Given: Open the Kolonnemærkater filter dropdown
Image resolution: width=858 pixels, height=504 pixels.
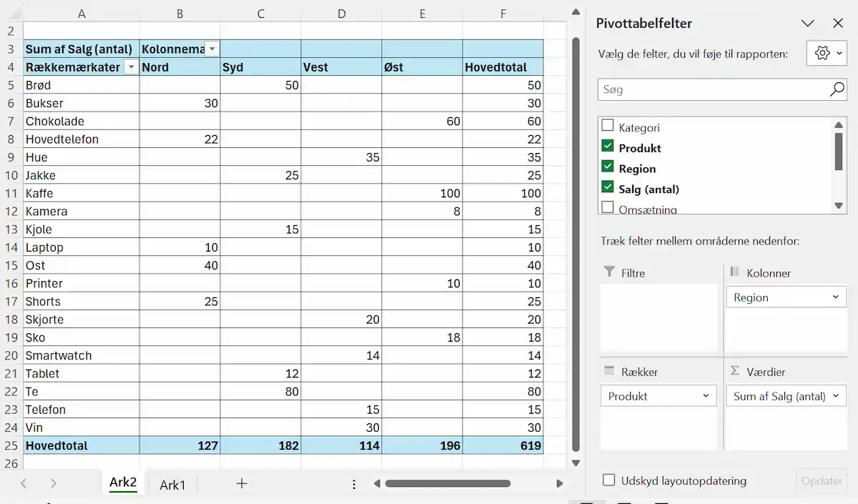Looking at the screenshot, I should (212, 49).
